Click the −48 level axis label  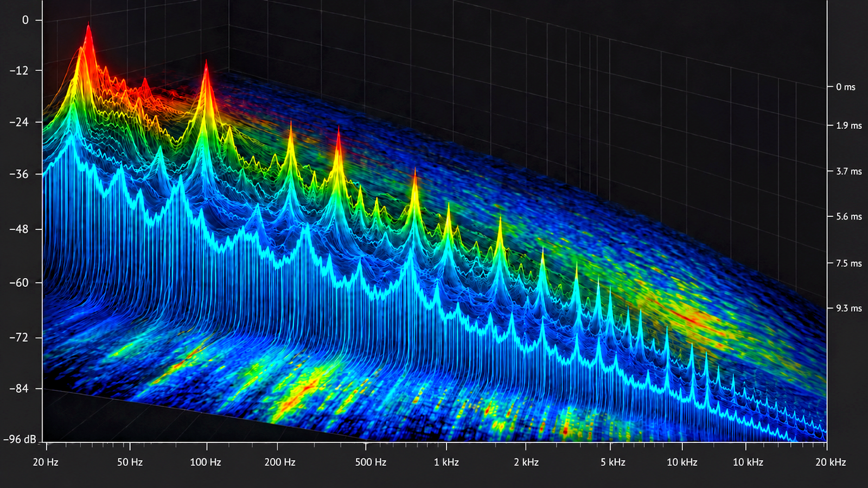point(18,229)
